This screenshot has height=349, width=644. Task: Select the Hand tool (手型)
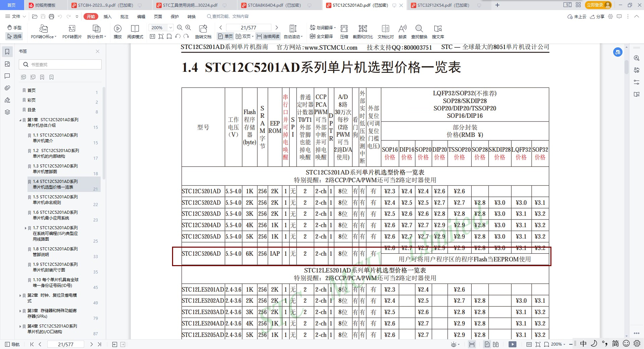[x=14, y=28]
